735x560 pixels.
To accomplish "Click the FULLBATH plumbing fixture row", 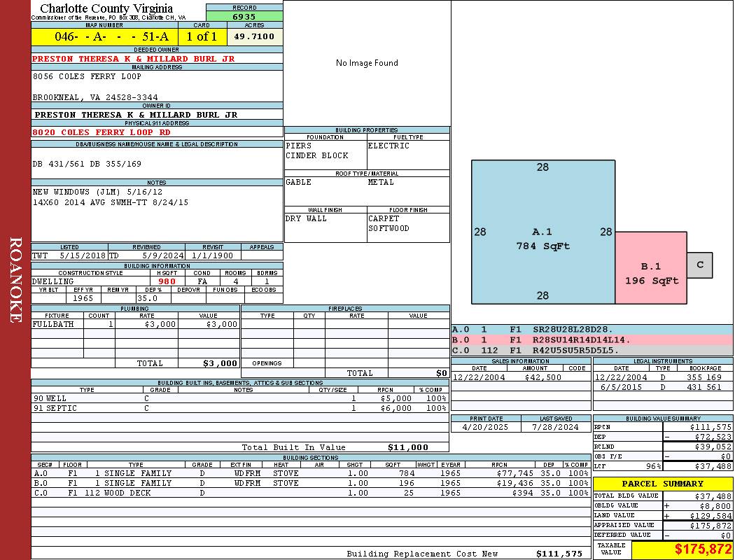I will click(x=134, y=324).
